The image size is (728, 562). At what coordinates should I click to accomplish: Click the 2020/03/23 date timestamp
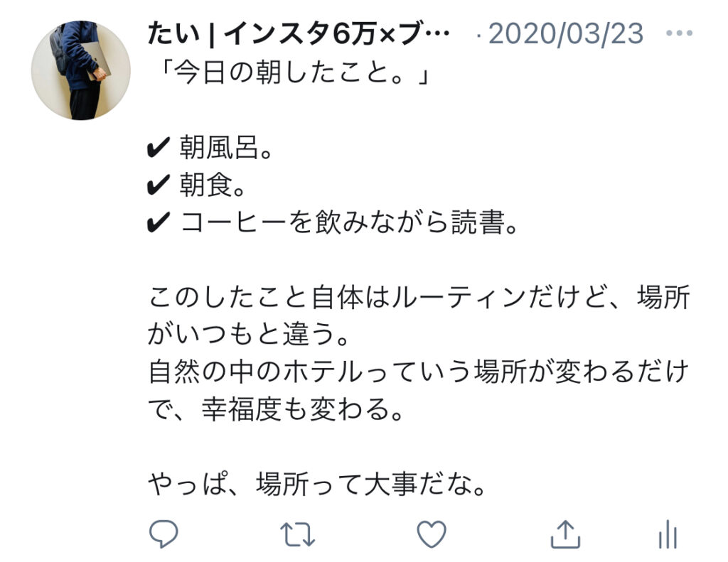click(x=566, y=34)
